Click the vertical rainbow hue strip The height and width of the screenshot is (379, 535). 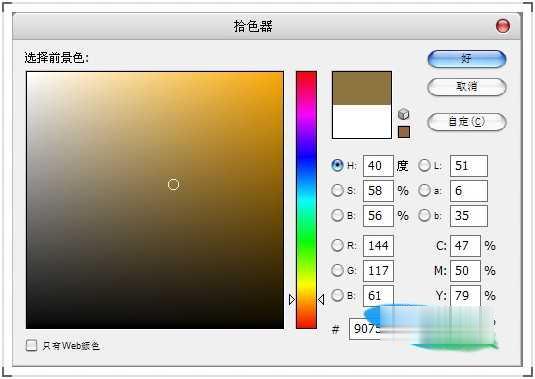306,200
